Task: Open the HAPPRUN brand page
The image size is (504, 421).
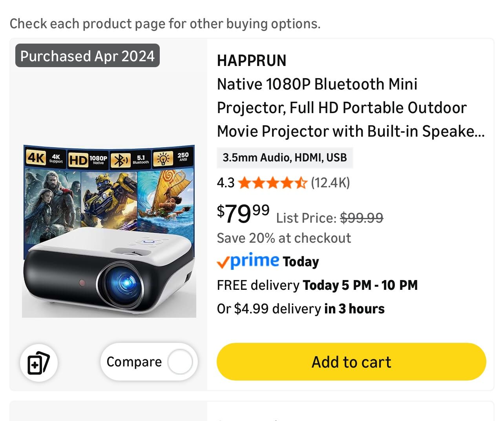Action: click(x=252, y=60)
